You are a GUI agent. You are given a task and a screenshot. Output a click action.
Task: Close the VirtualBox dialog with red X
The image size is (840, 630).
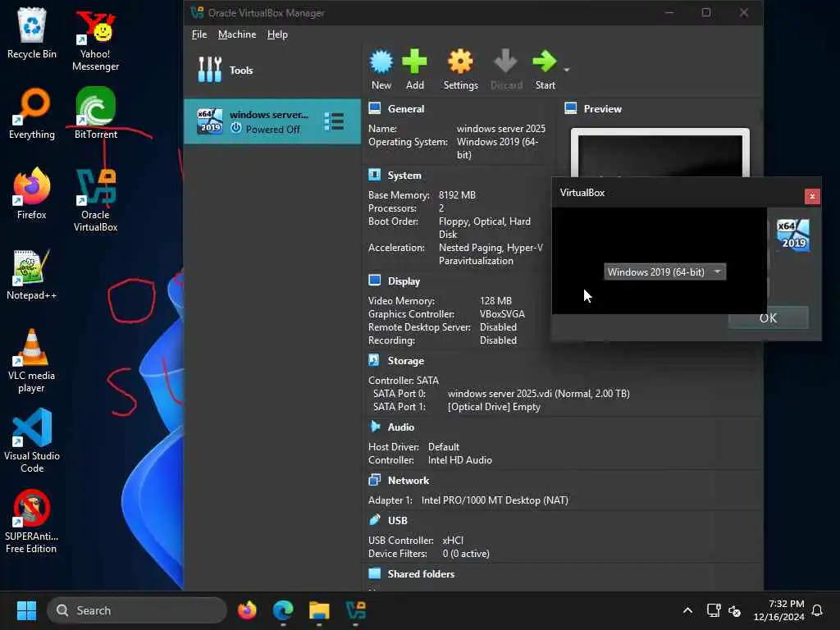812,197
